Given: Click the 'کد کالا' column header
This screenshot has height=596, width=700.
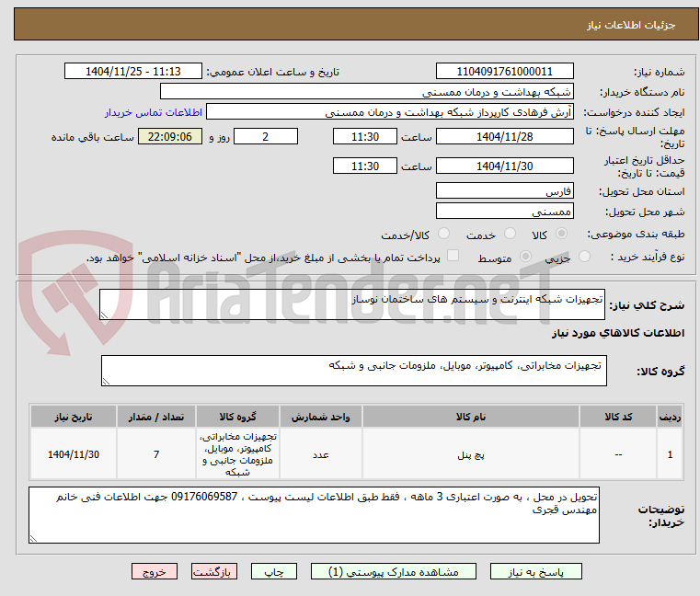Looking at the screenshot, I should 618,417.
